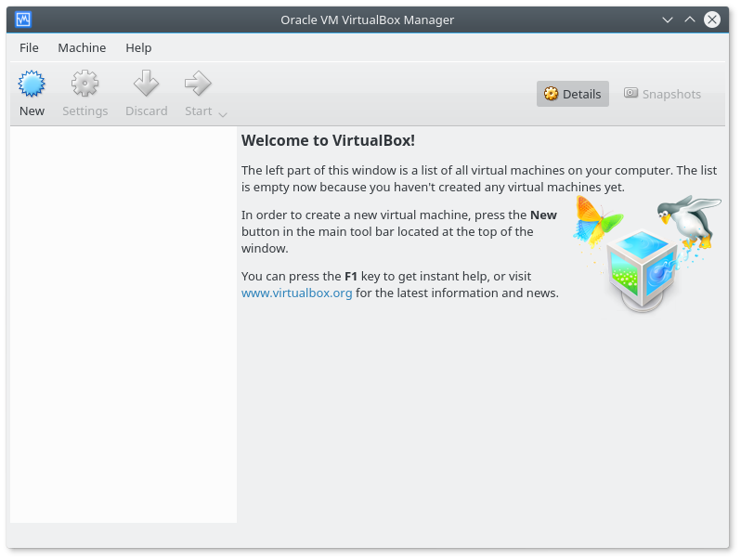The height and width of the screenshot is (560, 741).
Task: Open the Machine menu
Action: click(x=82, y=47)
